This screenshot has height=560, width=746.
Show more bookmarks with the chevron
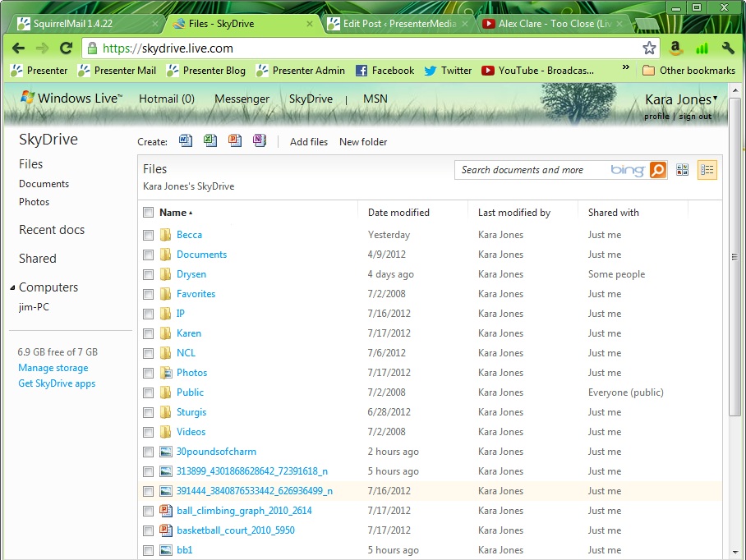[x=625, y=67]
